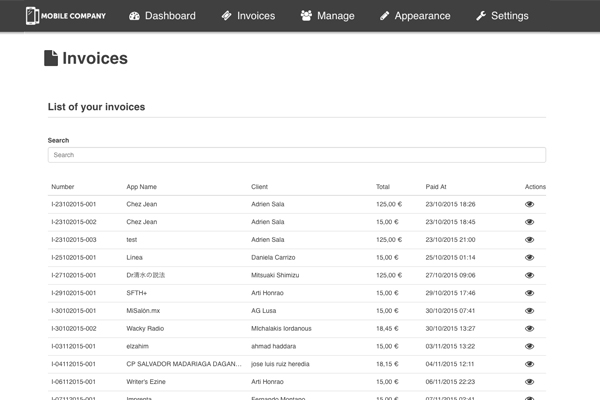
Task: Select invoice number I-27102015-001
Action: pyautogui.click(x=73, y=275)
